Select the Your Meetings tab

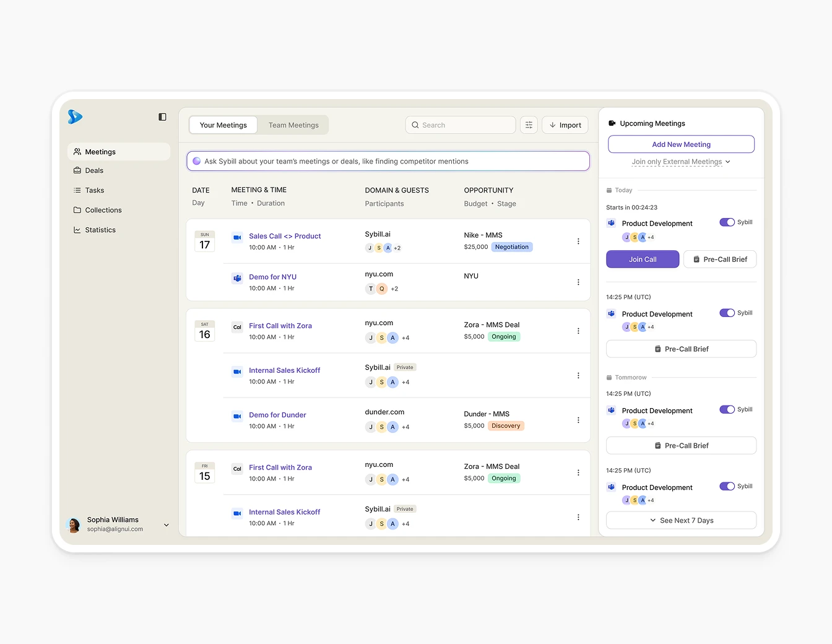coord(223,124)
